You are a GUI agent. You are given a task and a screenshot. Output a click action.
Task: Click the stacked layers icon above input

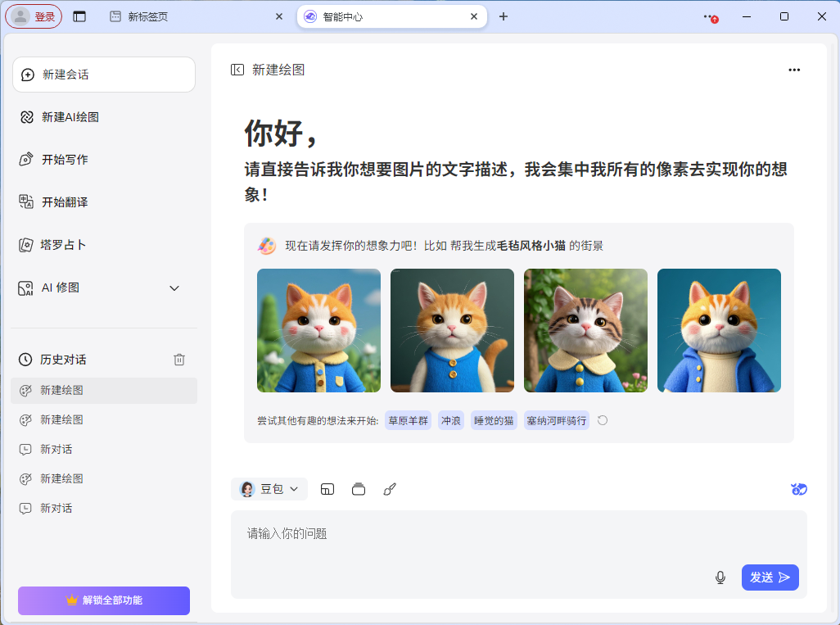pyautogui.click(x=359, y=489)
